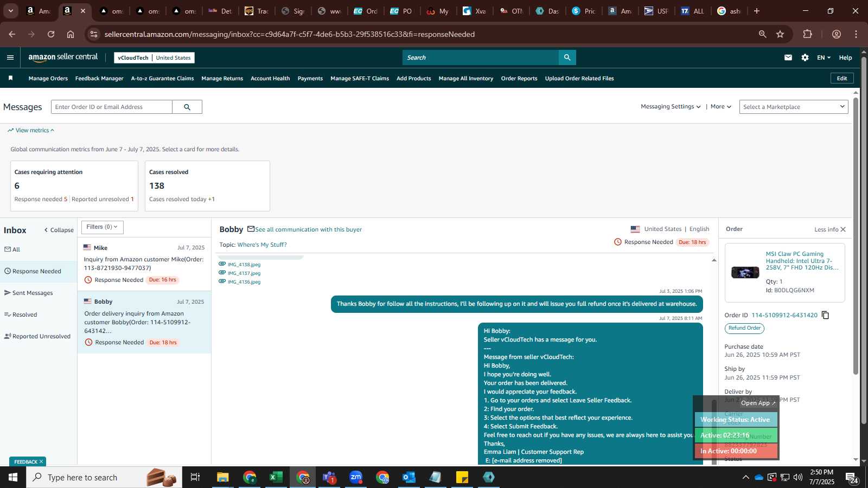Select the All inbox folder

click(12, 249)
